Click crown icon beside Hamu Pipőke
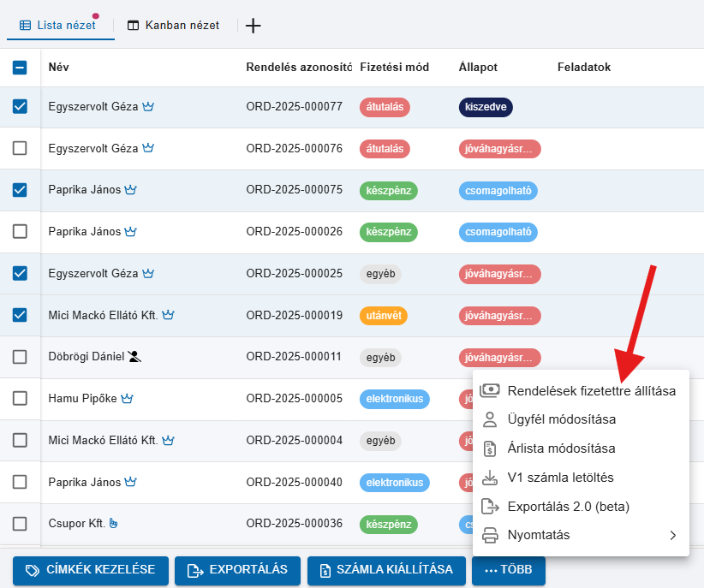 click(x=128, y=399)
